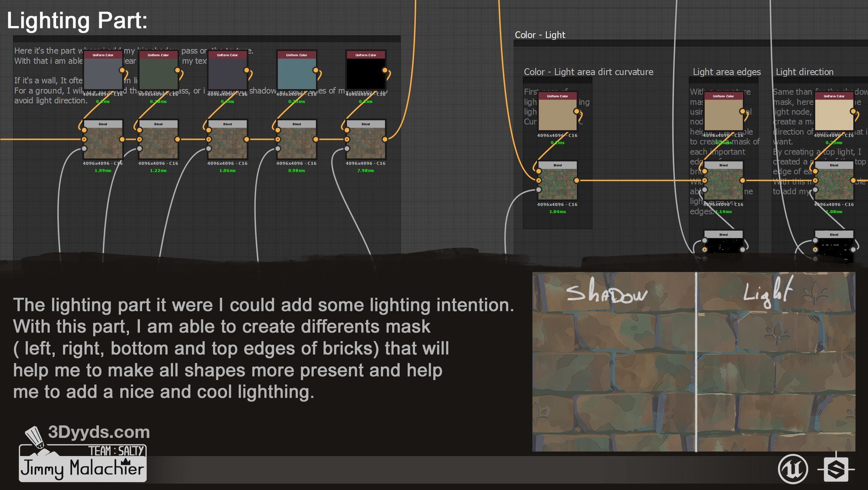Click output connector of black Uniform Color node
The width and height of the screenshot is (868, 490).
[x=385, y=70]
